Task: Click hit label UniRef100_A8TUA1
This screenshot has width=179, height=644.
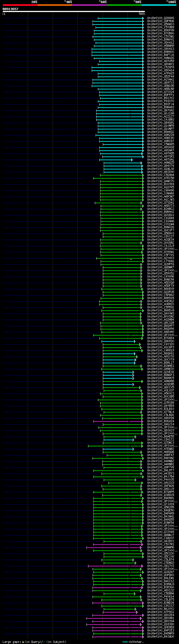Action: pyautogui.click(x=161, y=160)
